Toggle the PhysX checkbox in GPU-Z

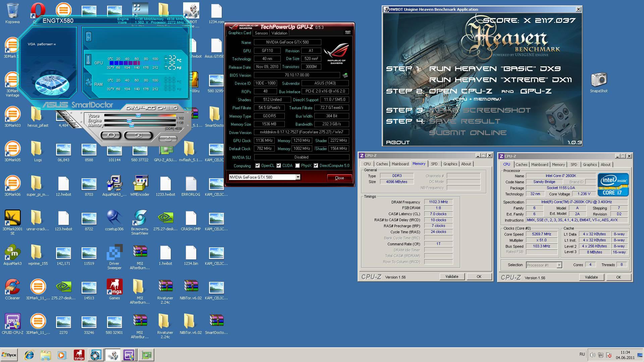click(x=298, y=166)
